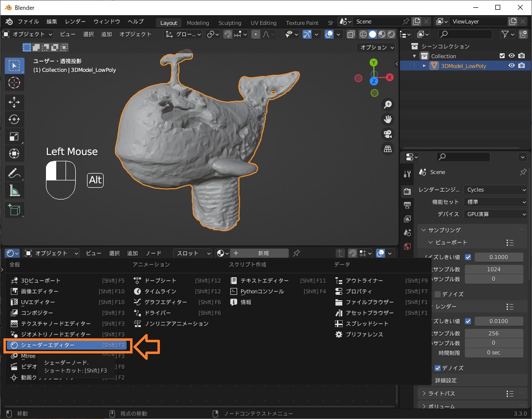Screen dimensions: 532x419
Task: Enable the デノイズ checkbox under Render
Action: pyautogui.click(x=437, y=368)
